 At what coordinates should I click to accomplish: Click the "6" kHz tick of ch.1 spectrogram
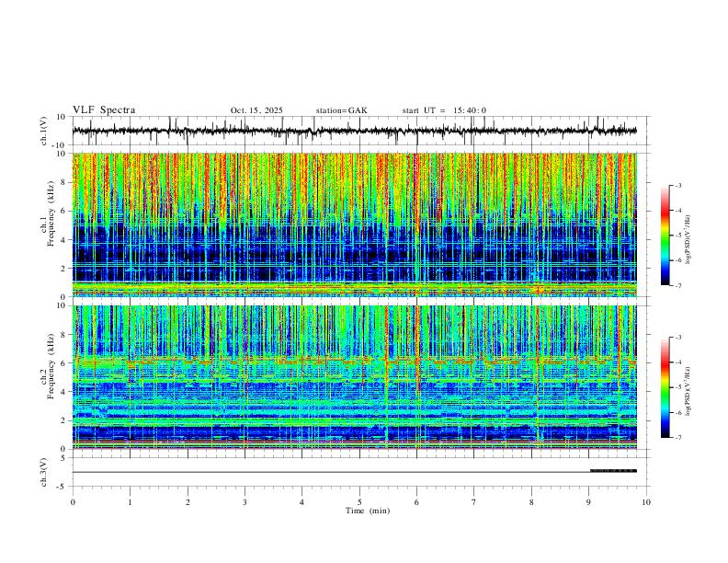tap(64, 212)
